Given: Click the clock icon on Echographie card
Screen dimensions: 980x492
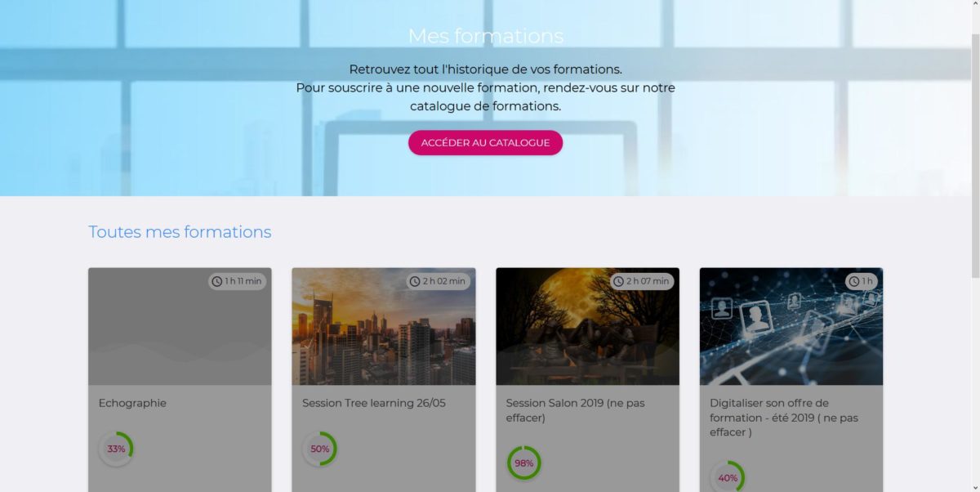Looking at the screenshot, I should point(217,281).
